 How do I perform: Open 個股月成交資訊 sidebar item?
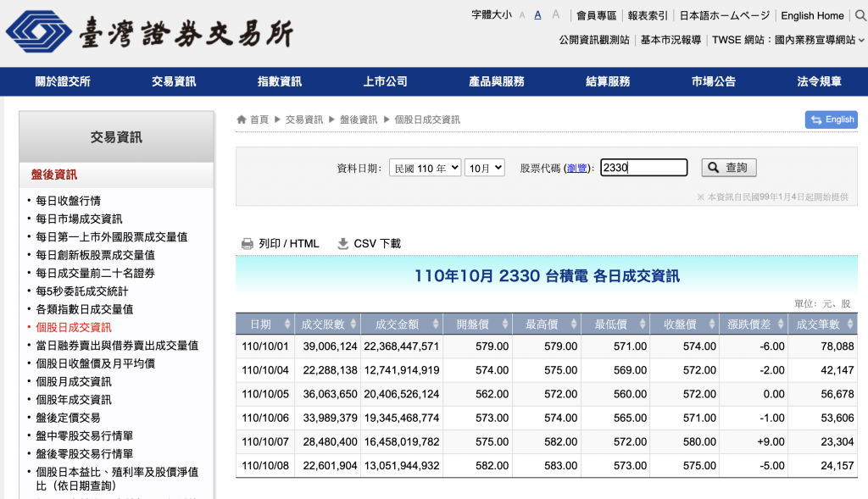(74, 382)
